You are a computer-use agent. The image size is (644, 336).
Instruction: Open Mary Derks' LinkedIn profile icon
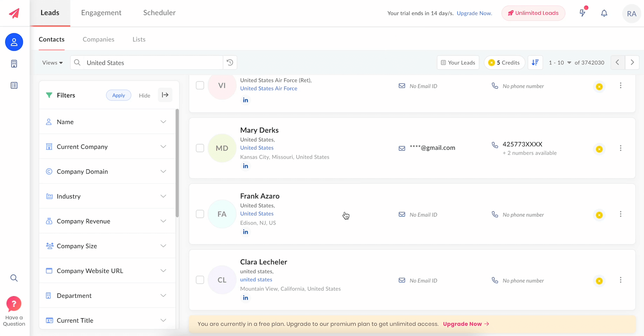(245, 166)
